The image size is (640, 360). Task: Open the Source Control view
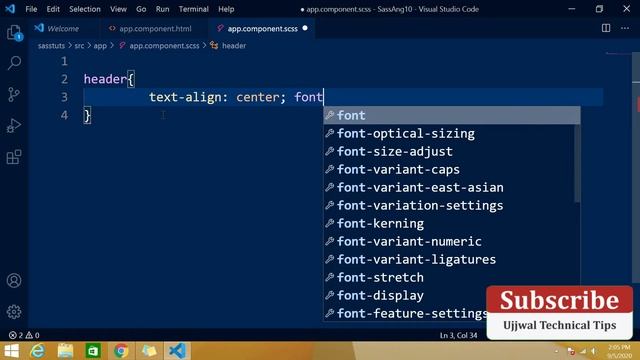[14, 95]
